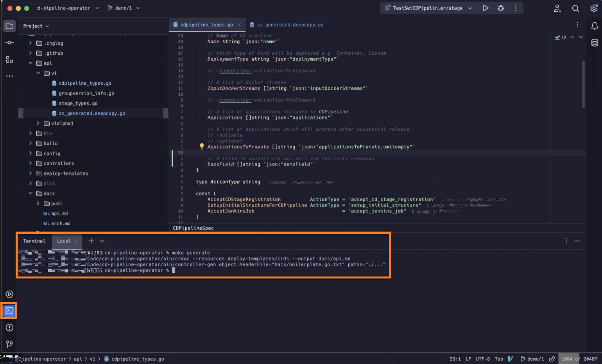Click the More Tool Windows ellipsis icon
602x364 pixels.
pyautogui.click(x=9, y=76)
